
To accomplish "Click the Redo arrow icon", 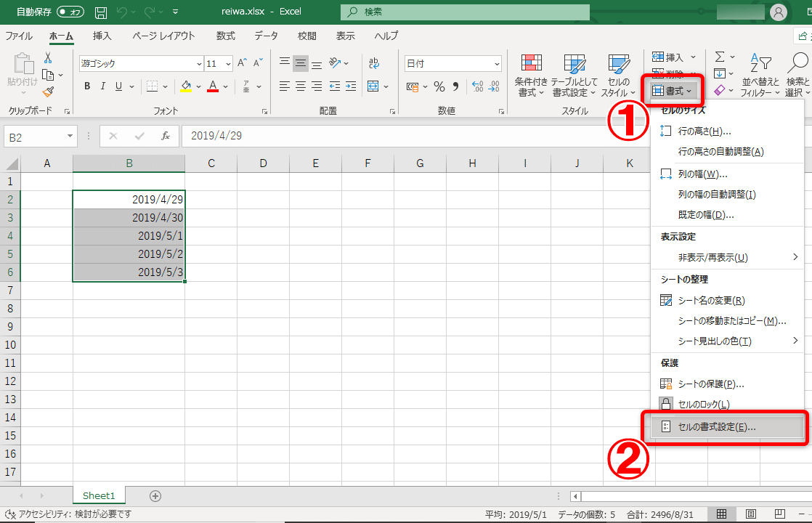I will coord(150,12).
